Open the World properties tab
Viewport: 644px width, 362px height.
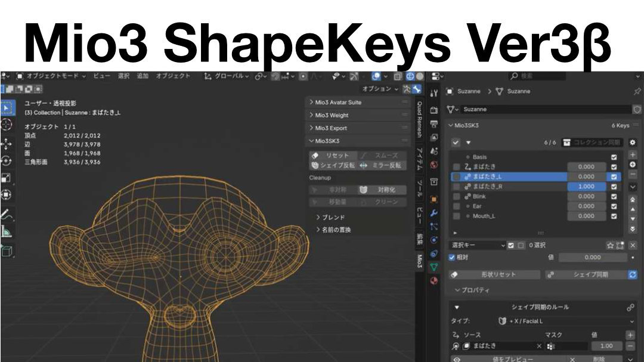(434, 165)
